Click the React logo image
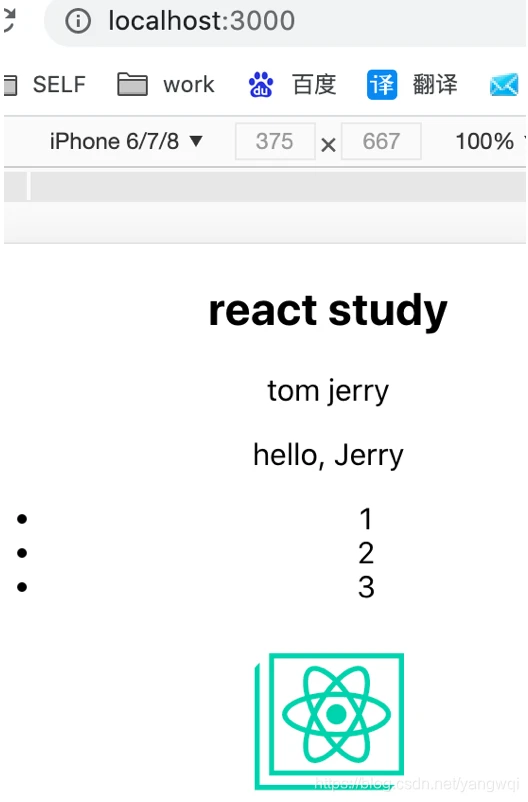 click(329, 721)
